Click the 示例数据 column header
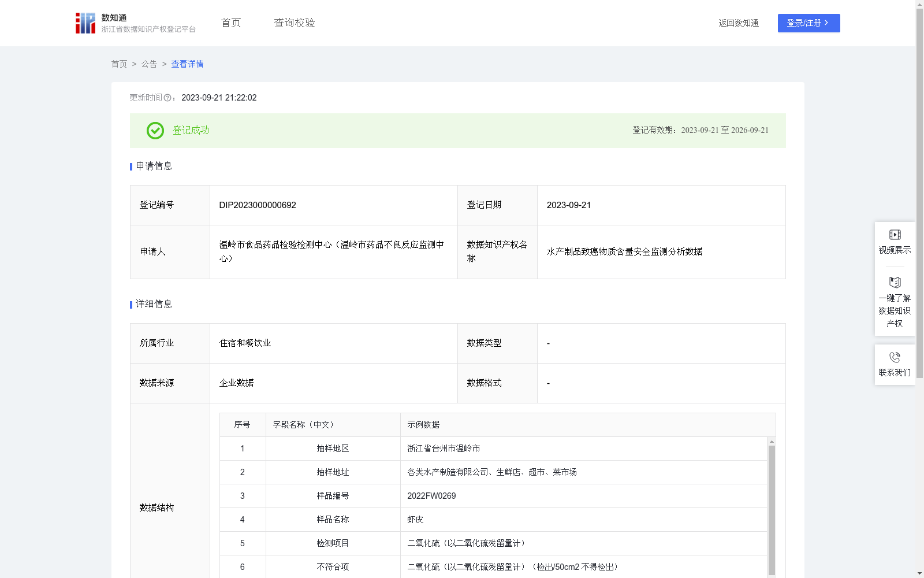 (x=588, y=425)
